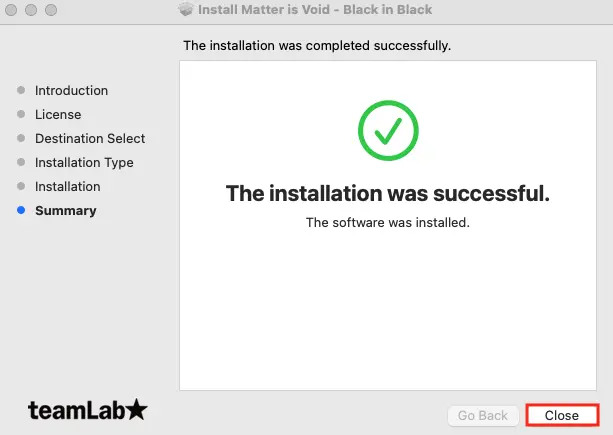Click the Close button
Screen dimensions: 613x435
562,415
